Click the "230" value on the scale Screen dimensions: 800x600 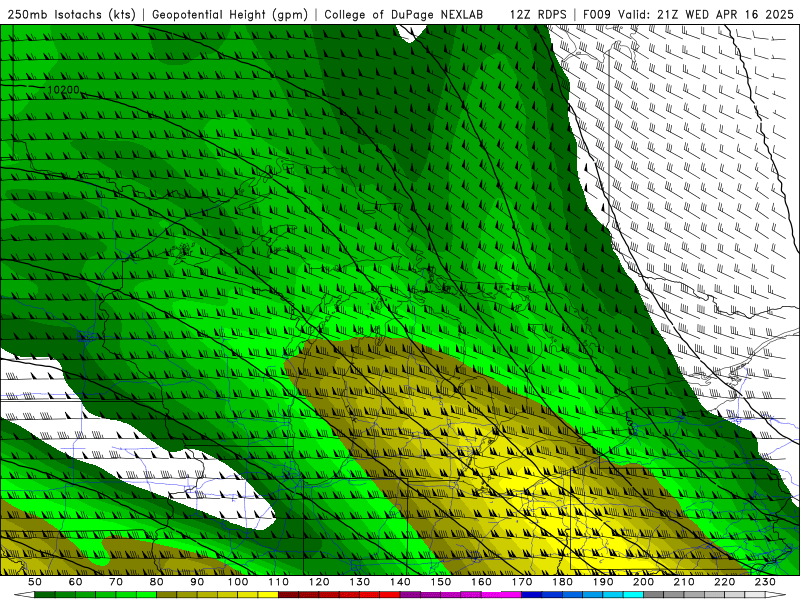coord(765,582)
